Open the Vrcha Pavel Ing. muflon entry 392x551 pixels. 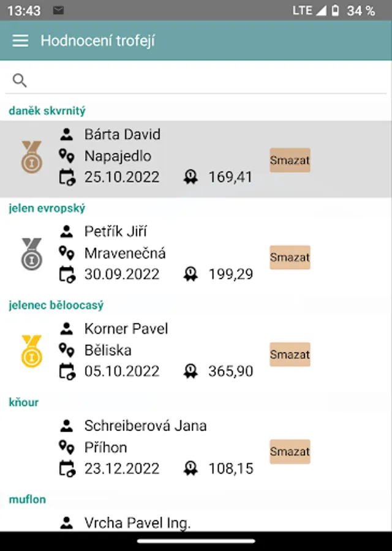[x=137, y=522]
